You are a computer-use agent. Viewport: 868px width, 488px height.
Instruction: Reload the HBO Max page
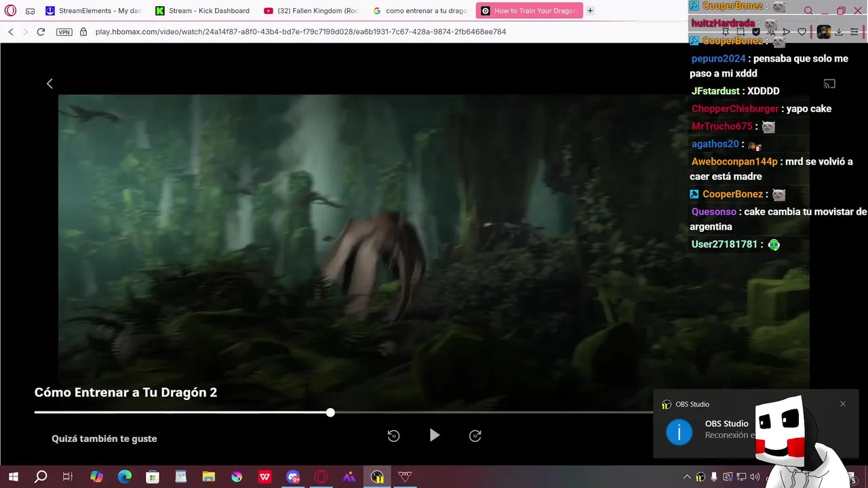pyautogui.click(x=41, y=32)
